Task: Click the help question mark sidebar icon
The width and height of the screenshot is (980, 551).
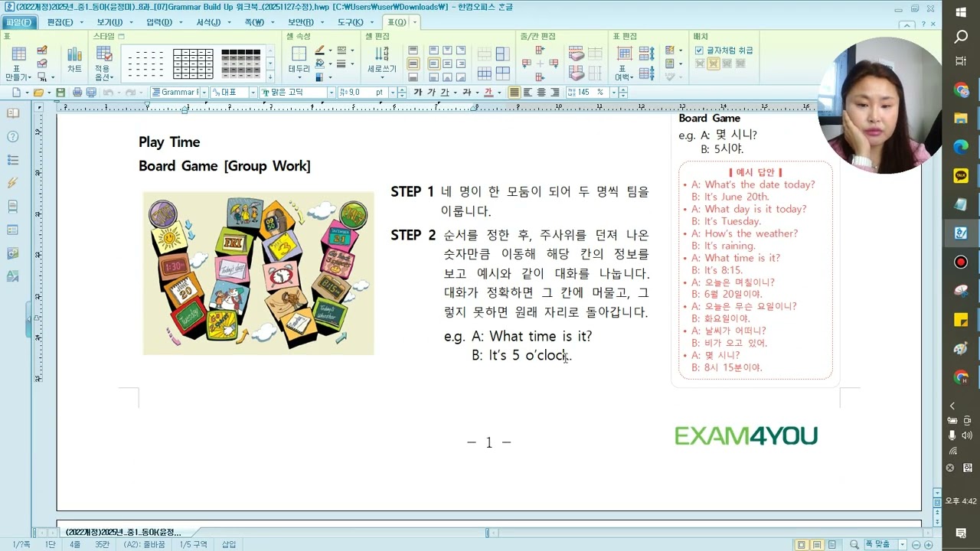Action: coord(13,136)
